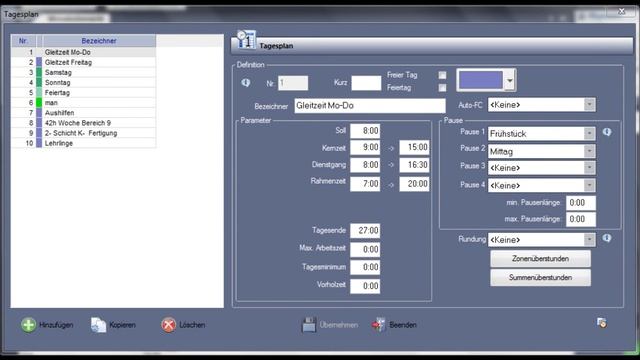The image size is (640, 360).
Task: Click the Tagesplan calendar header icon
Action: pos(247,40)
